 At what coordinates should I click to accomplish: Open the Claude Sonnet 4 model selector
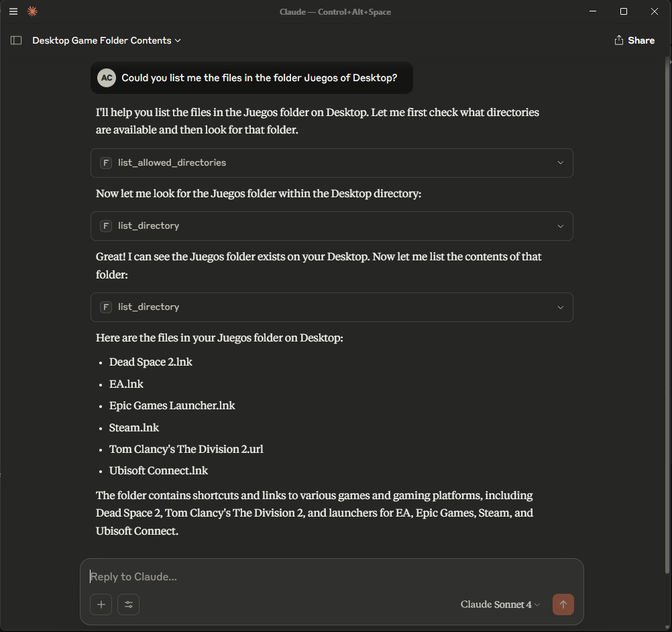[x=500, y=604]
